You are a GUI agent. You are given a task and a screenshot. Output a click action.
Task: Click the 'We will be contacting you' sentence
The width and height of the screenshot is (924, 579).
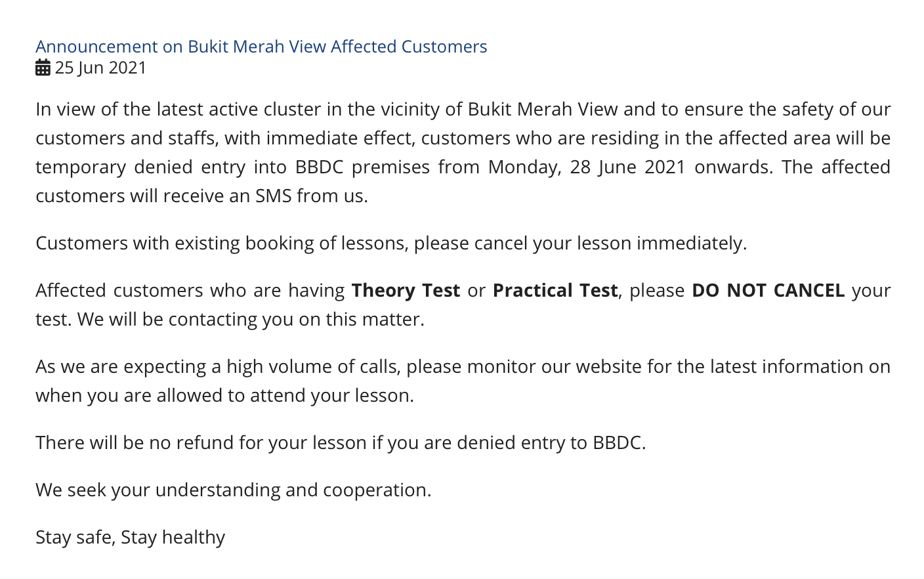pos(251,319)
